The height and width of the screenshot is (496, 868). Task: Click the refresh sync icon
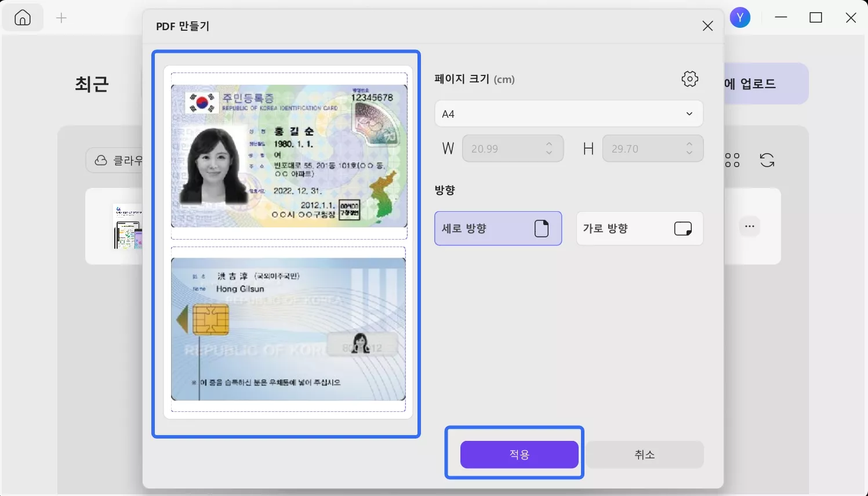pos(767,160)
